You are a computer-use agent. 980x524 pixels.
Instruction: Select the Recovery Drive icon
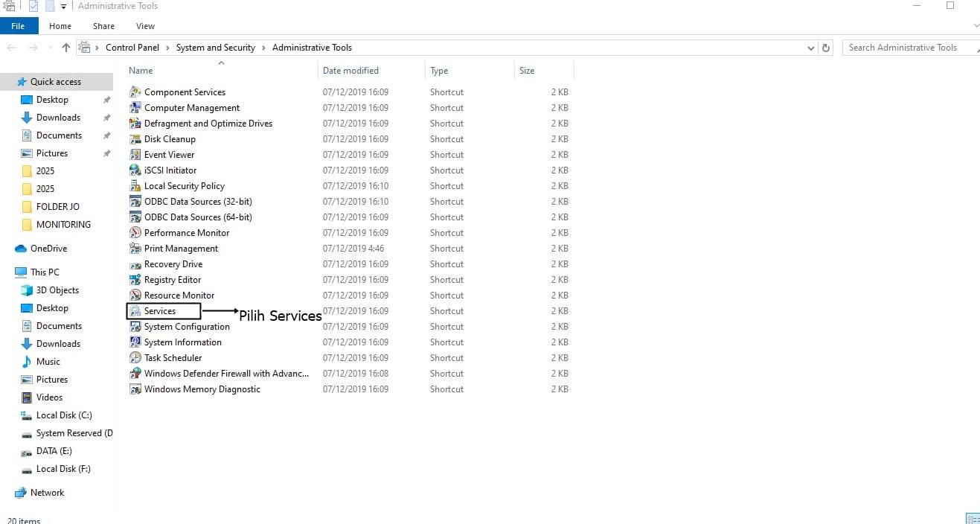coord(135,263)
